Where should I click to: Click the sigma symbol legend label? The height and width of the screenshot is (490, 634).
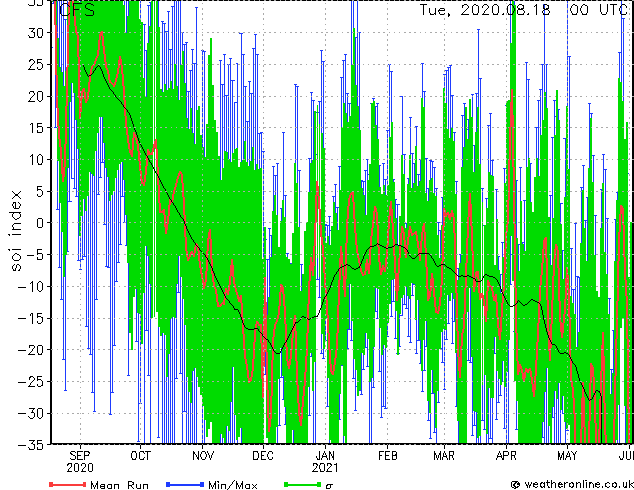[329, 486]
